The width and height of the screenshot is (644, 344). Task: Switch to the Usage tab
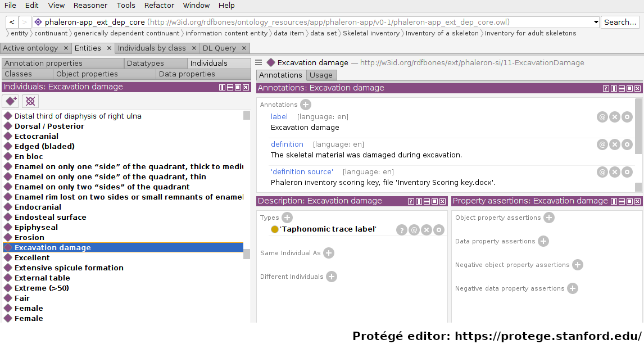click(321, 75)
